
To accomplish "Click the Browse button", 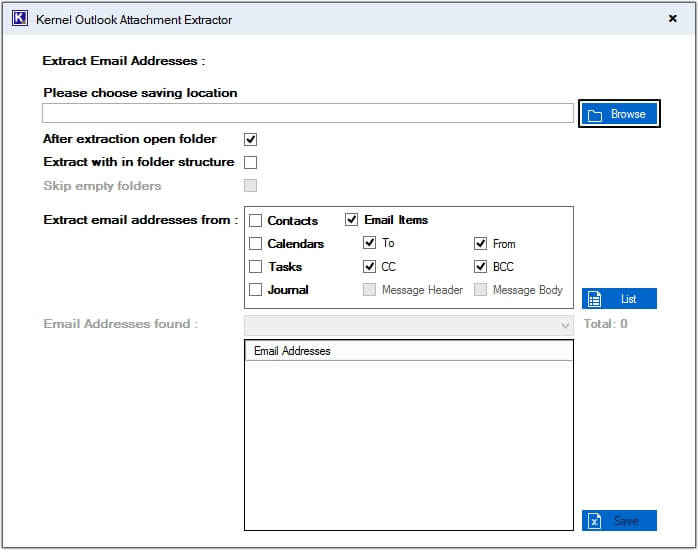I will click(x=619, y=114).
